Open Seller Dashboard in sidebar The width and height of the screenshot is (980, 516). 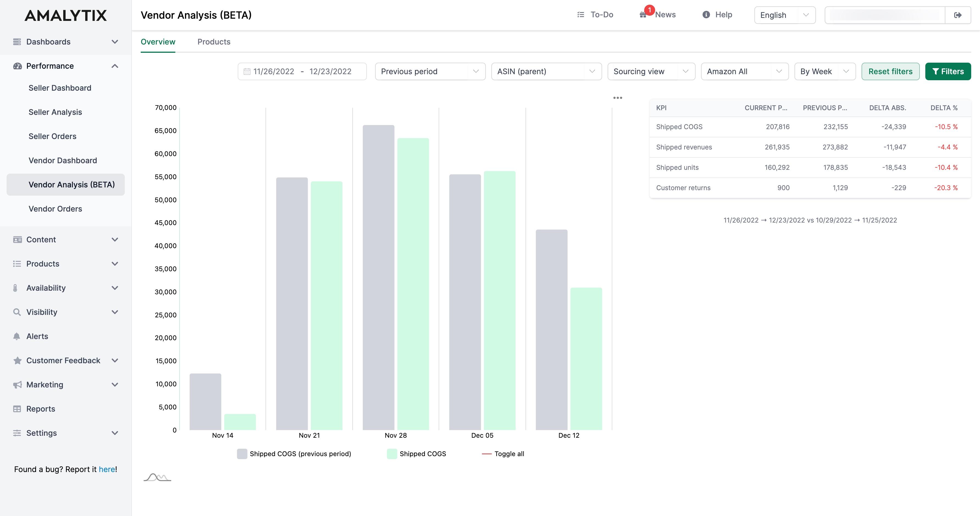[60, 88]
